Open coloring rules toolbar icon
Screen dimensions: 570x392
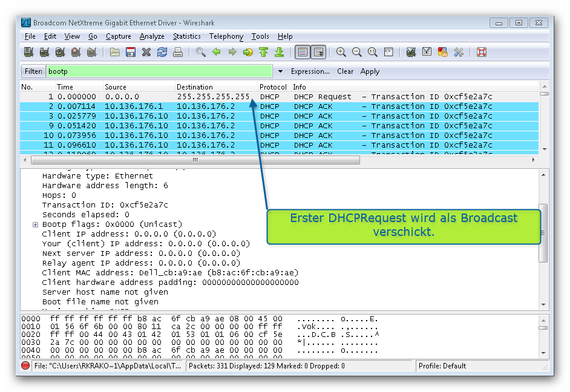443,52
